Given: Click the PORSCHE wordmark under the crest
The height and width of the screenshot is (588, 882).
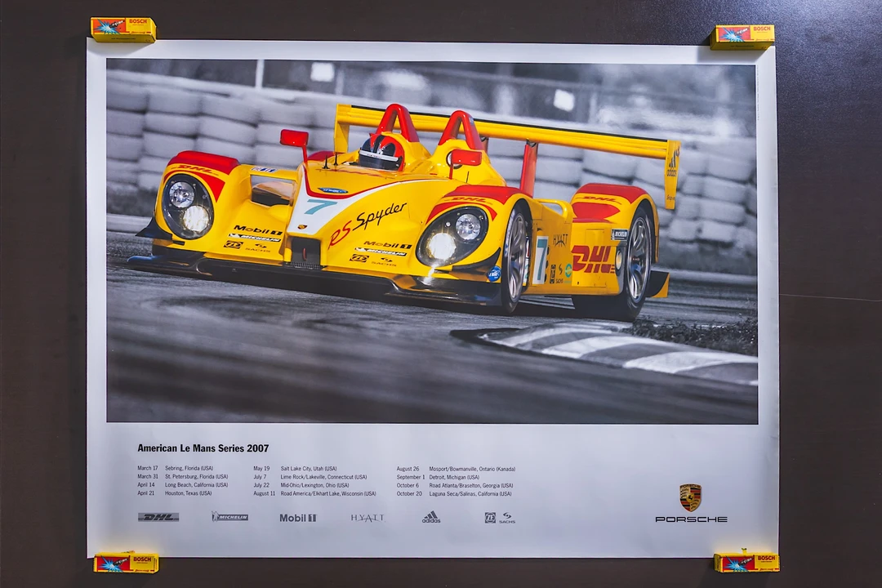Looking at the screenshot, I should click(x=692, y=519).
